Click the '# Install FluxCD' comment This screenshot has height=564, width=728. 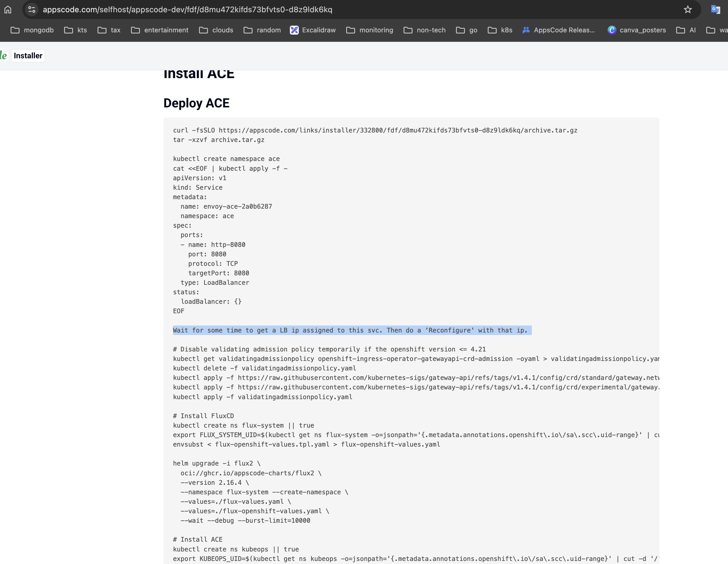(203, 416)
